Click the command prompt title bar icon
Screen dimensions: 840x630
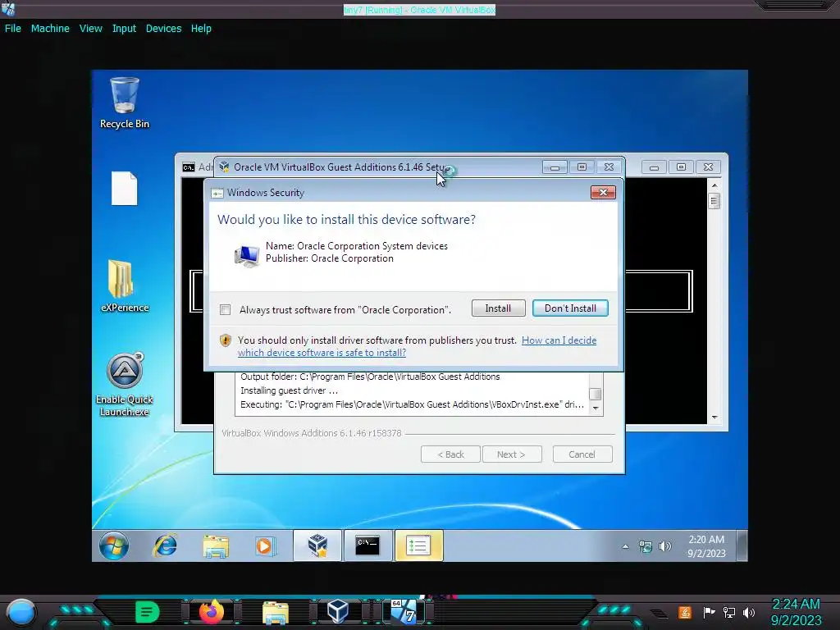pos(189,167)
